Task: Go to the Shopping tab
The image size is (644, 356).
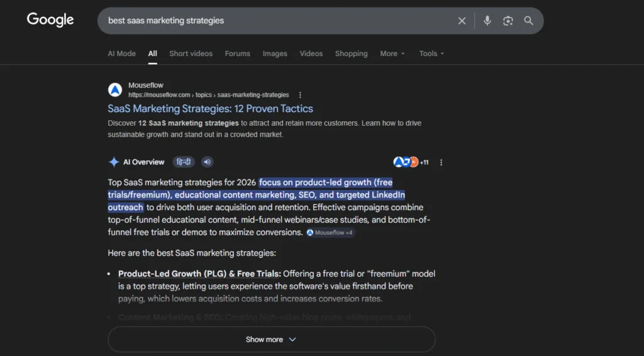Action: [x=351, y=53]
